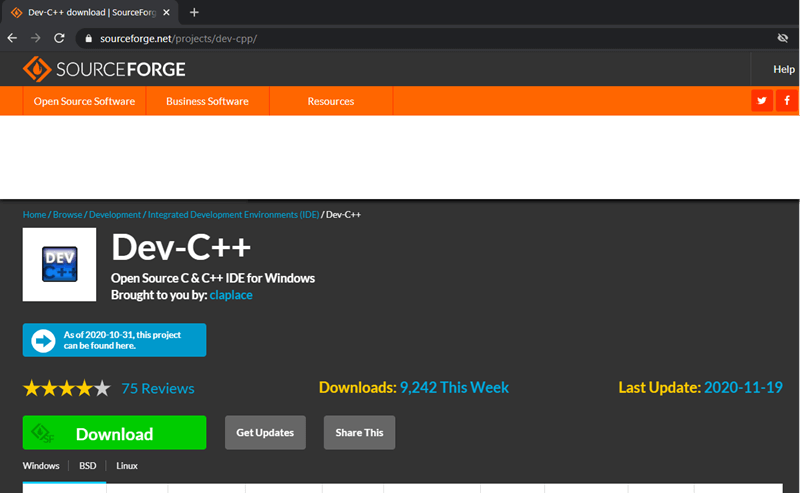This screenshot has height=493, width=800.
Task: Go back using browser back arrow
Action: tap(12, 38)
